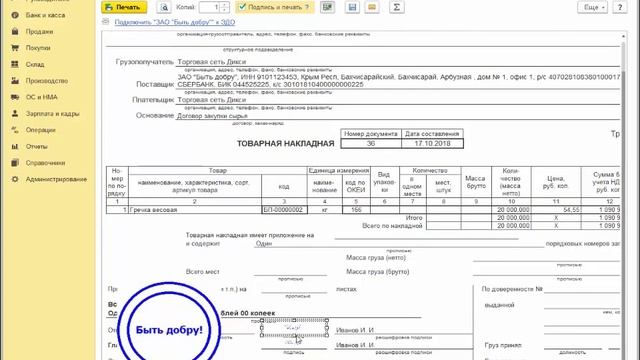This screenshot has width=640, height=360.
Task: Click Груз принял label
Action: point(503,345)
